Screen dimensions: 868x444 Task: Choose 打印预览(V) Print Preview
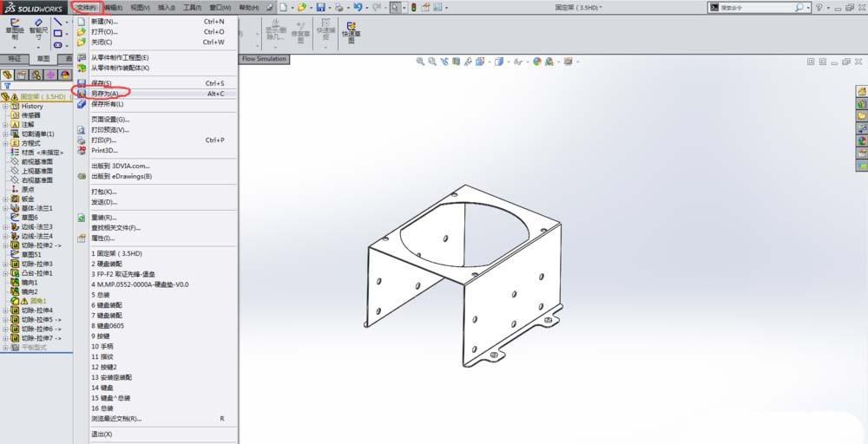157,130
